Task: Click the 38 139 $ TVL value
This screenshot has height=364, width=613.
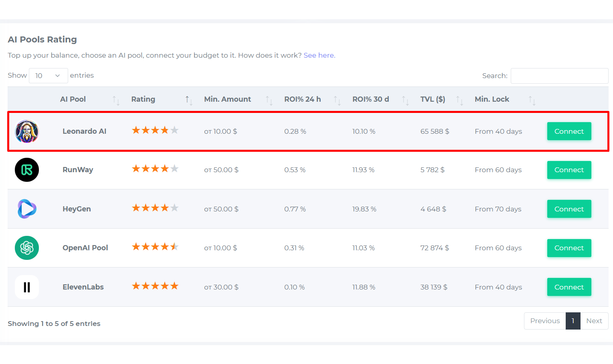Action: [x=434, y=287]
